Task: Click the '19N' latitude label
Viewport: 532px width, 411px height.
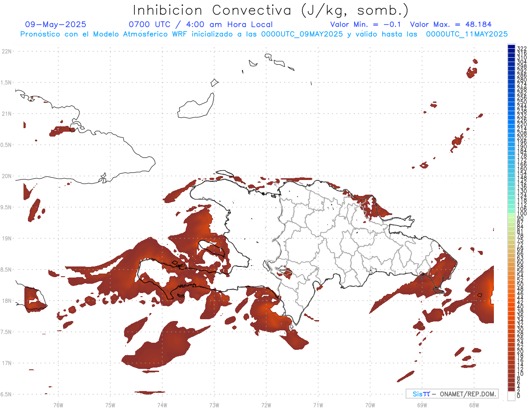Action: click(x=7, y=239)
